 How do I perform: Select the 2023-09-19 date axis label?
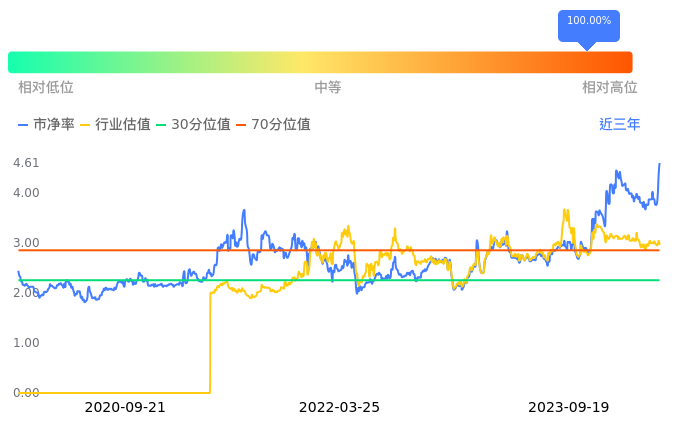[568, 408]
